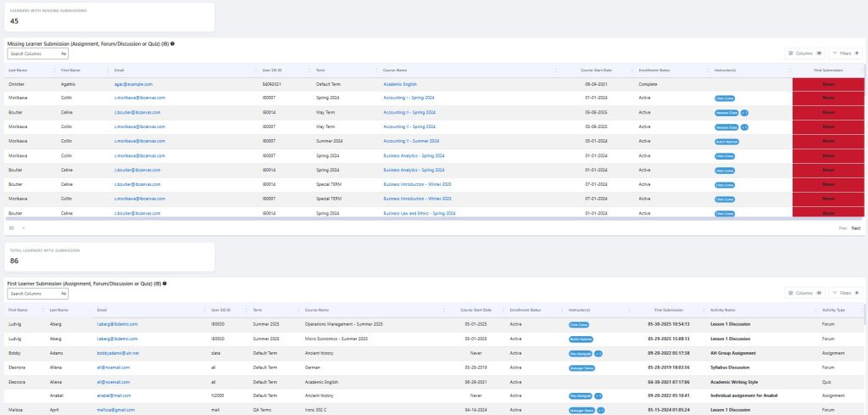Expand the +1 instructors badge on Boutier row
This screenshot has height=415, width=868.
(x=744, y=113)
